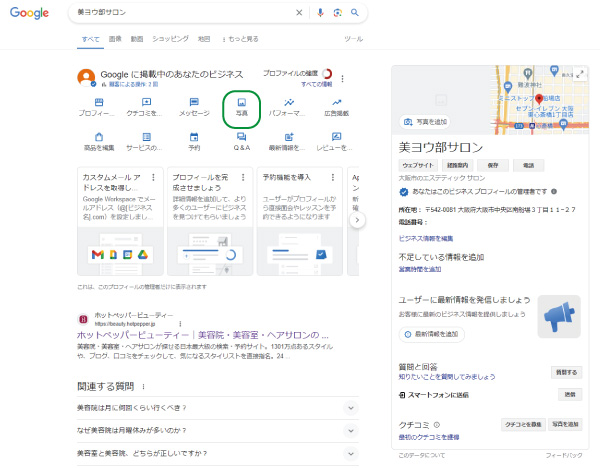This screenshot has width=600, height=468.
Task: Open the ホットペッパービューティー result title
Action: coord(202,335)
